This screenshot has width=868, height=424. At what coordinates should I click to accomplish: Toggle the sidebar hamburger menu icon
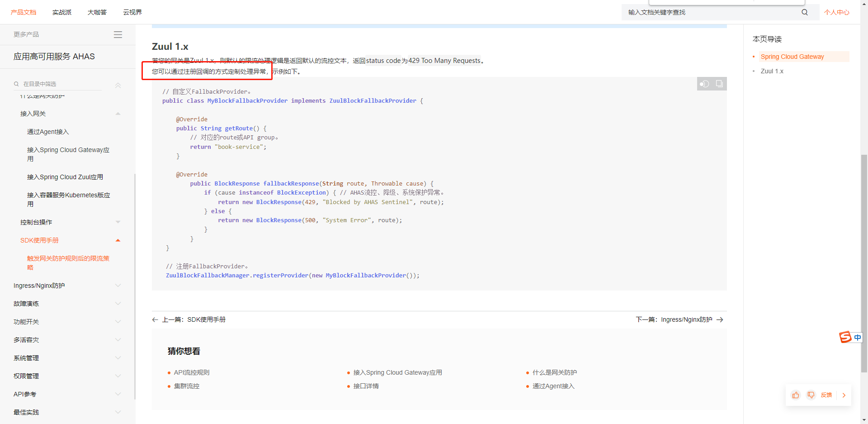coord(118,34)
